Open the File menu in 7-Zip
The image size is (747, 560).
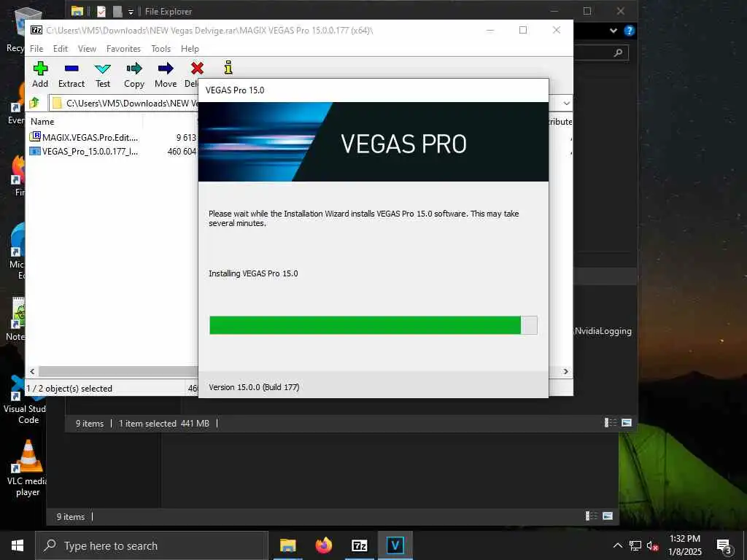coord(36,49)
